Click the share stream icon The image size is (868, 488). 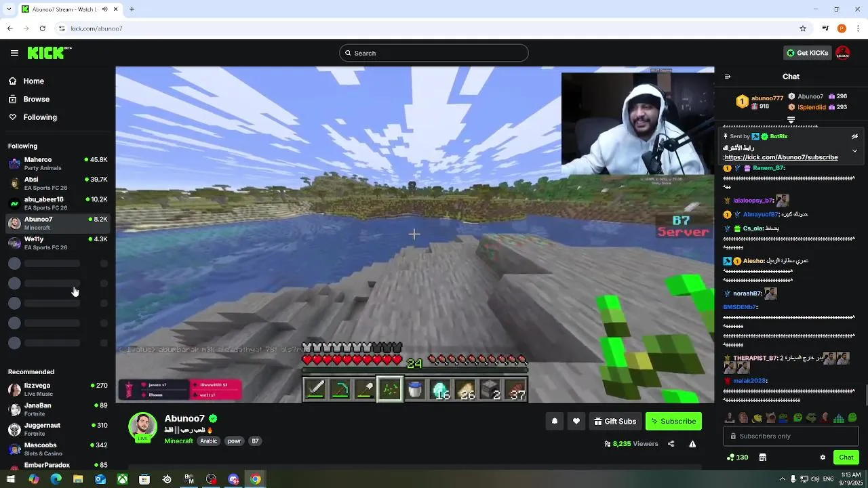pyautogui.click(x=671, y=444)
